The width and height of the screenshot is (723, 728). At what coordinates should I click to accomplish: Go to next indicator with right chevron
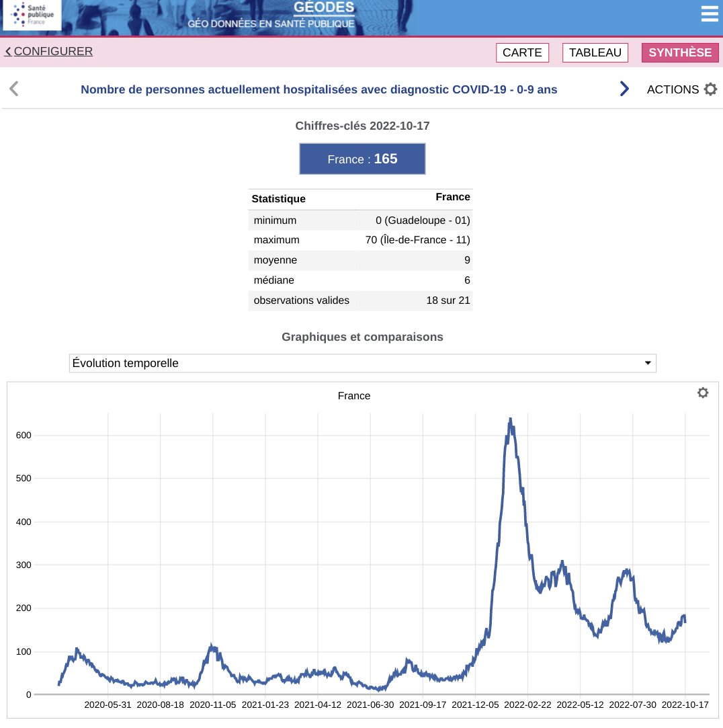coord(624,89)
